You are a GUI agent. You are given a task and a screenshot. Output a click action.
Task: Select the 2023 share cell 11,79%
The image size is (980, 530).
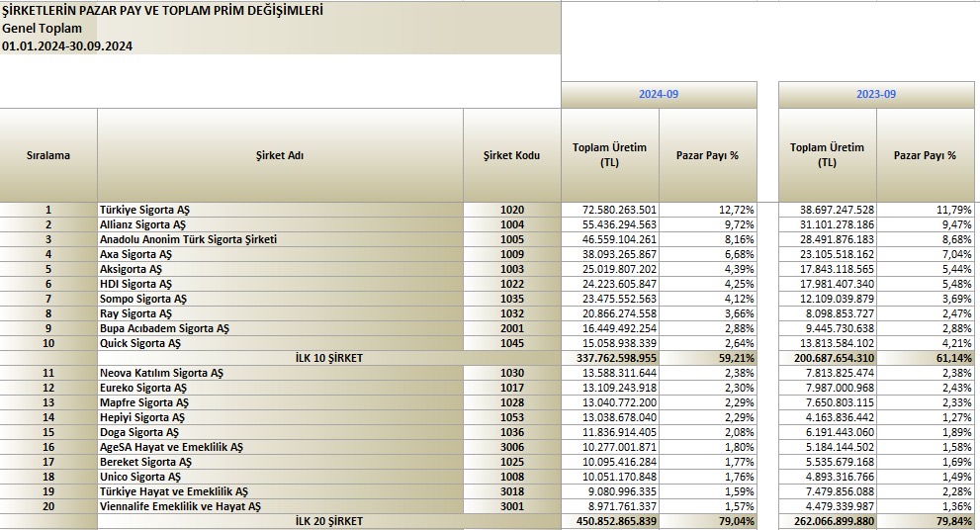(x=926, y=210)
